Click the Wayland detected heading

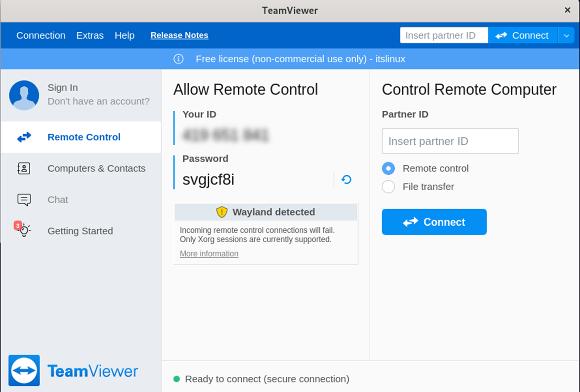274,212
